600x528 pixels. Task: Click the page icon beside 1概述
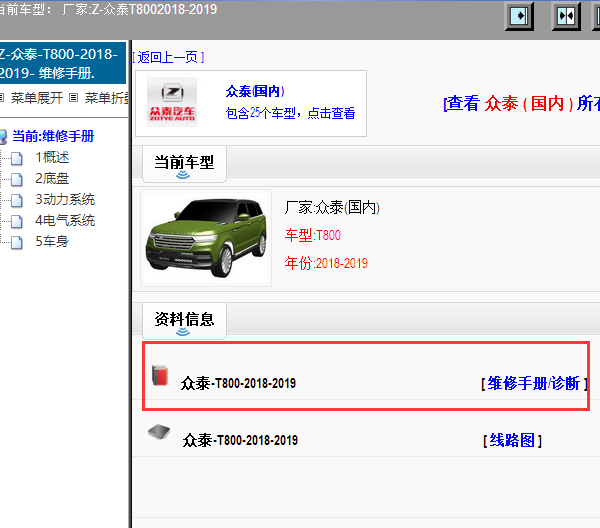pyautogui.click(x=16, y=158)
